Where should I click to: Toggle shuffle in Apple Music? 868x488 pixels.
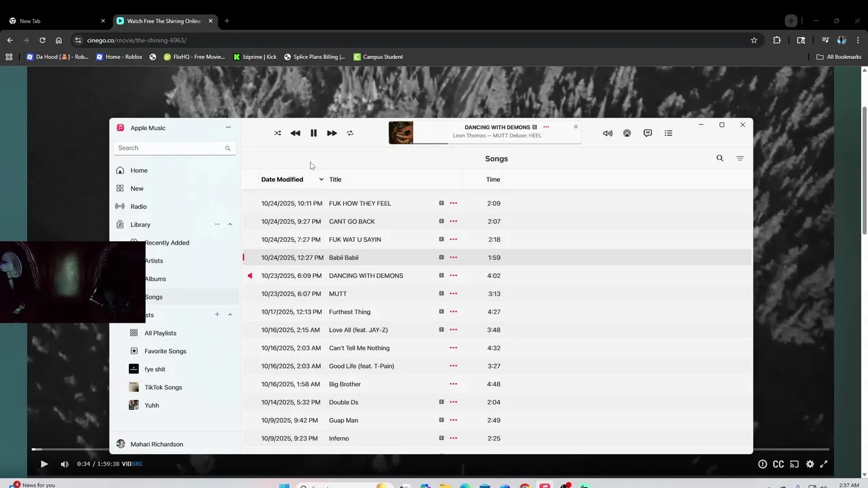277,133
